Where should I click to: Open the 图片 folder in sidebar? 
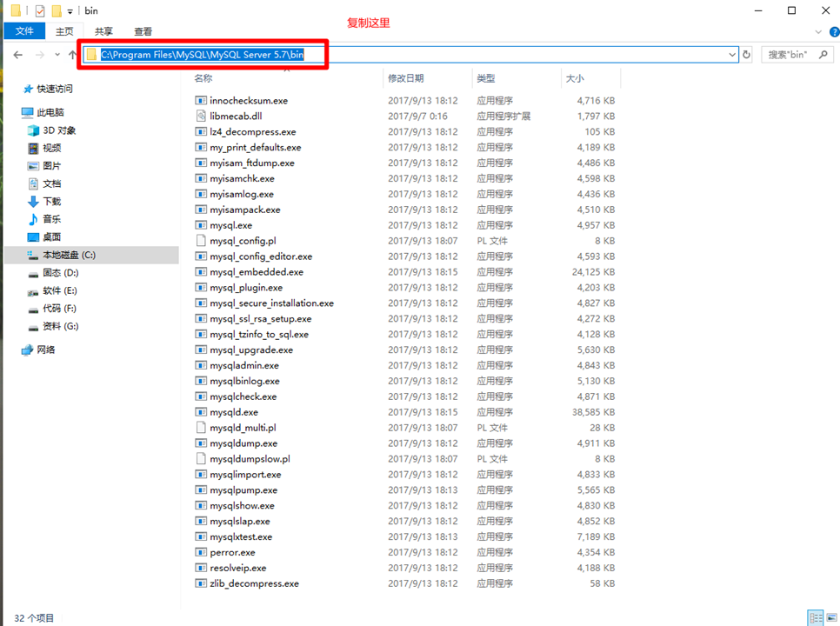click(x=45, y=166)
